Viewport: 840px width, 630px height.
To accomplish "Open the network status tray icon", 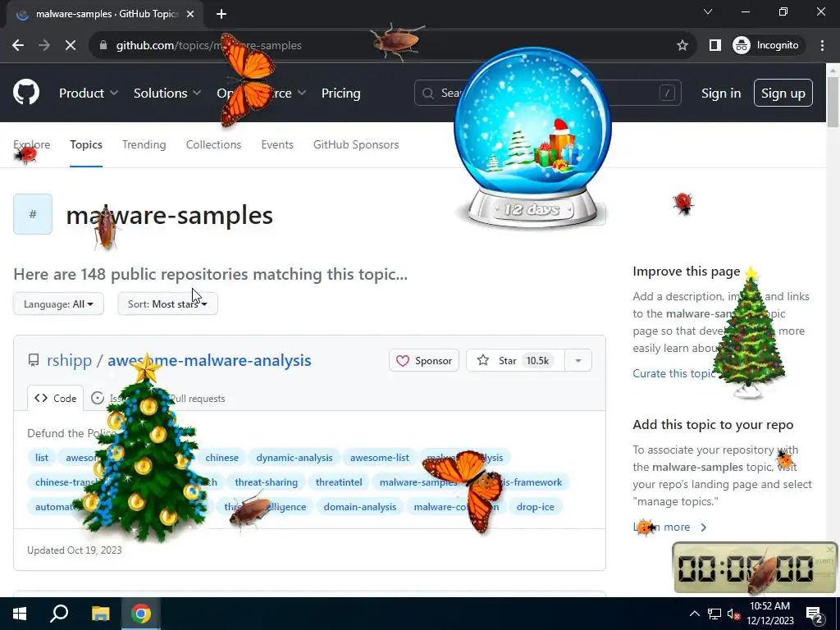I will pyautogui.click(x=714, y=614).
